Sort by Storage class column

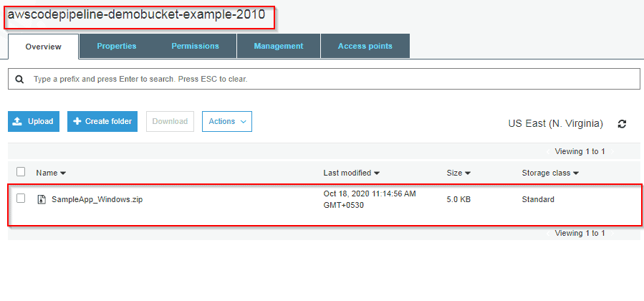tap(550, 173)
